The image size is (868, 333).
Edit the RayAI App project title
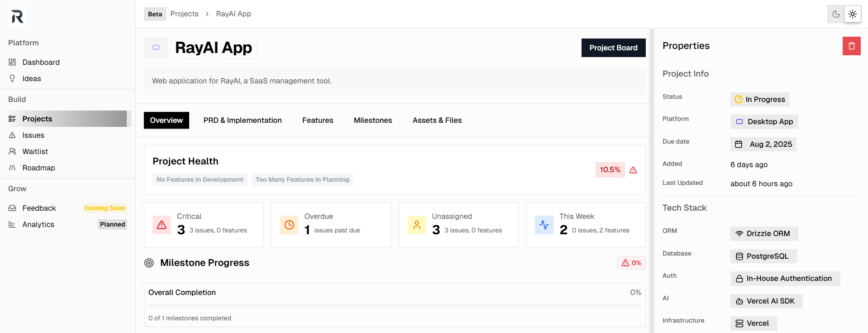point(214,48)
